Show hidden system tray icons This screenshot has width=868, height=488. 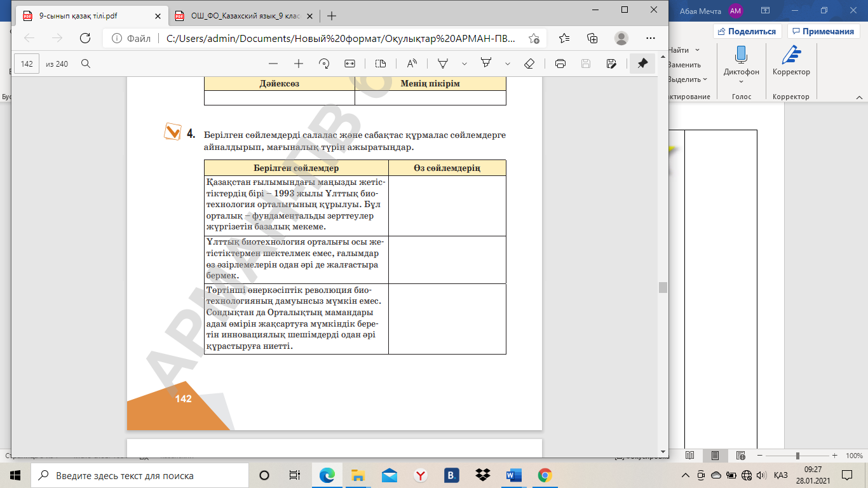pos(685,475)
